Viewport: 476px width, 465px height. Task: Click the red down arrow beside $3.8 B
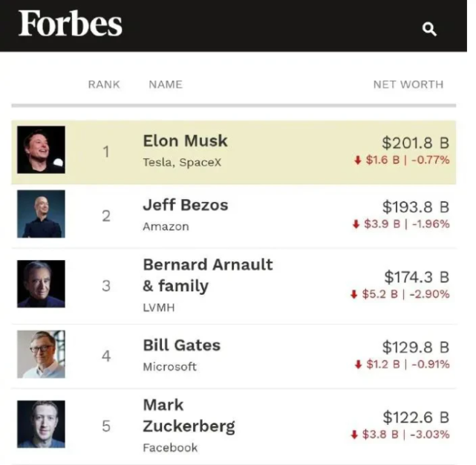pos(354,435)
